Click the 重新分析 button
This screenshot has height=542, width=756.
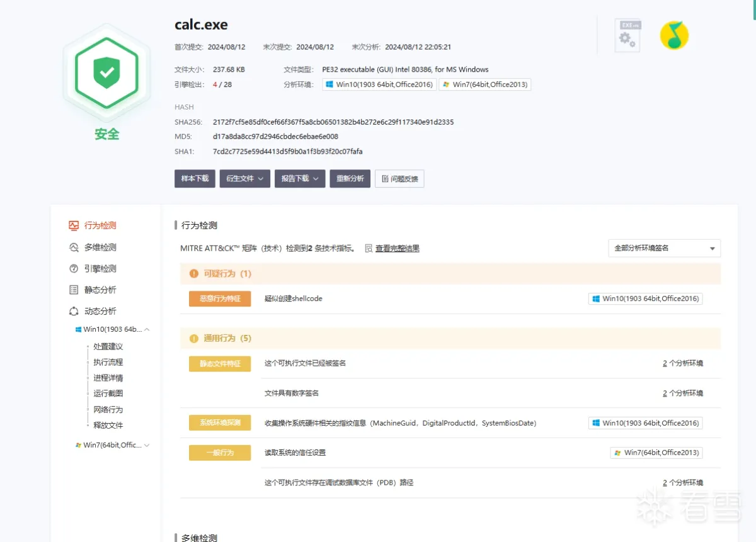point(350,178)
